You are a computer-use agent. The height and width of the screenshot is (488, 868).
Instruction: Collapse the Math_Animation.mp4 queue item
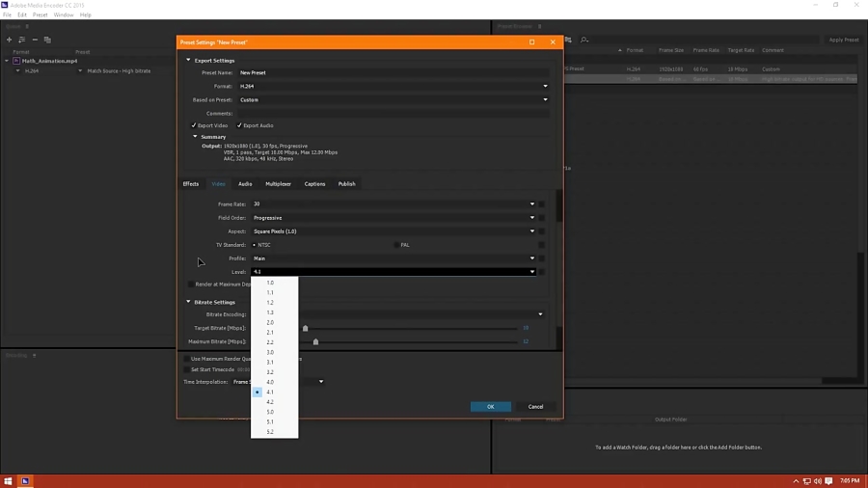pyautogui.click(x=7, y=61)
